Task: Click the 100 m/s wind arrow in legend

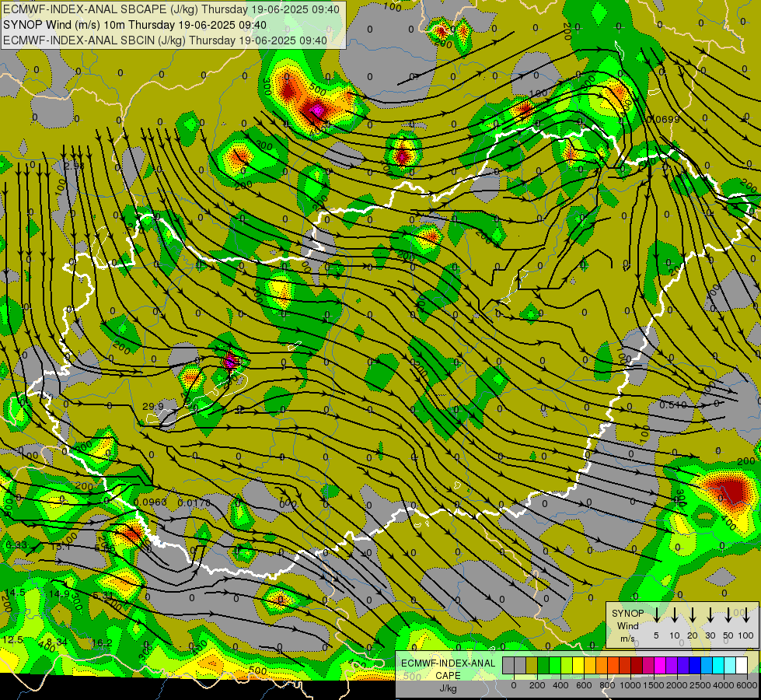Action: [746, 615]
